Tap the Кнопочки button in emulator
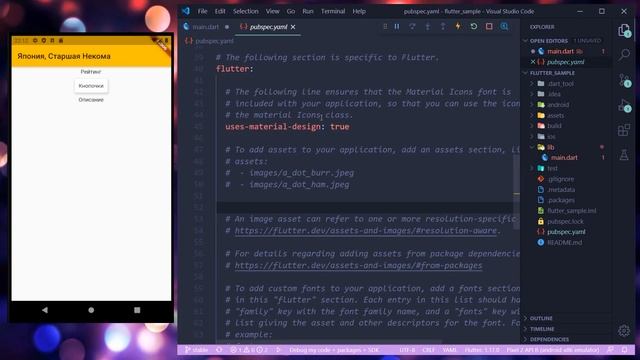 (91, 86)
